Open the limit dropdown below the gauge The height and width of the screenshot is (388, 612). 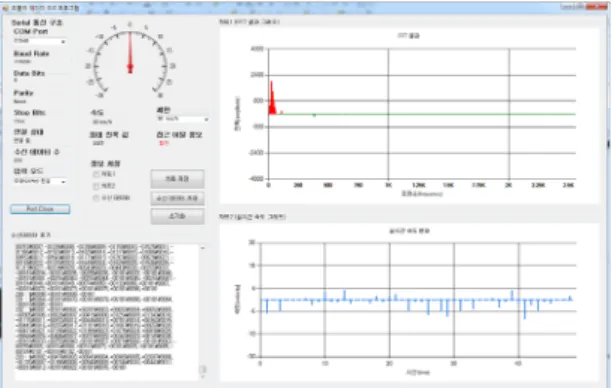(183, 119)
